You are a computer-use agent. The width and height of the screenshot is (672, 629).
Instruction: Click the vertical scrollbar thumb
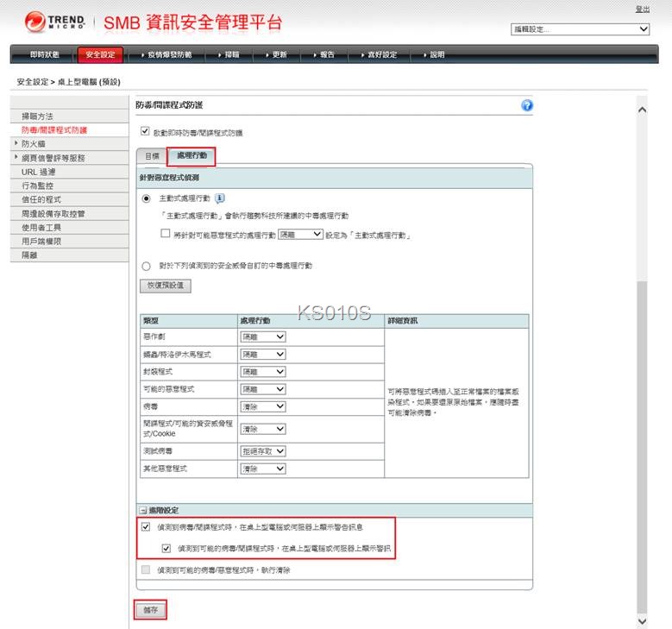(x=642, y=446)
